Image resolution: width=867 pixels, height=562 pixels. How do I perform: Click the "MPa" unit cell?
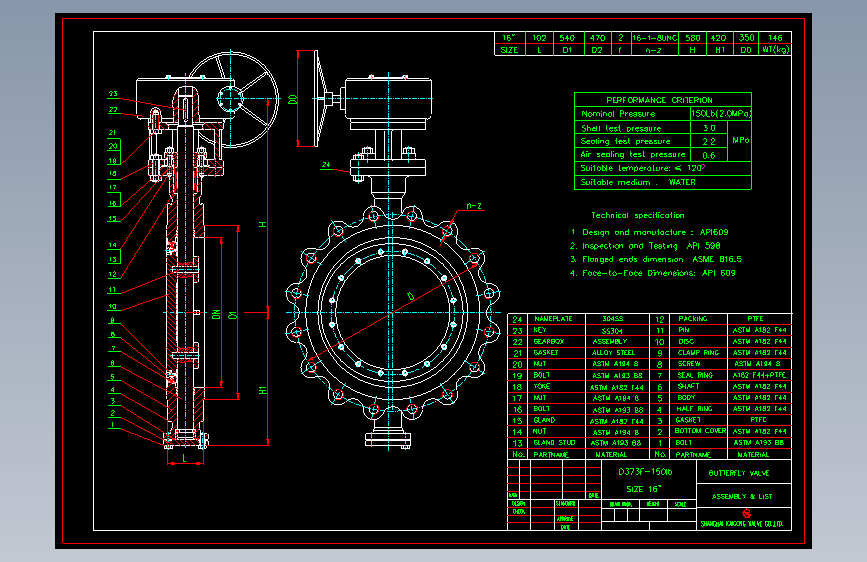tap(740, 140)
